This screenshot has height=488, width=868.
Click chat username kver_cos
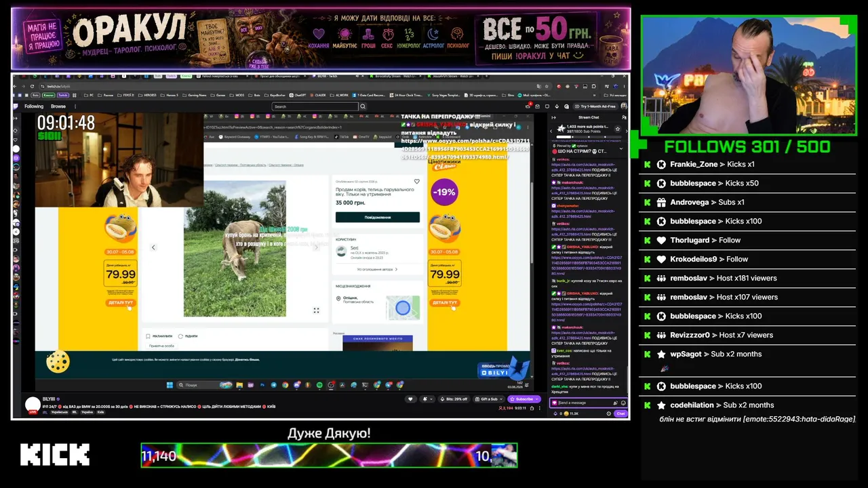[564, 350]
